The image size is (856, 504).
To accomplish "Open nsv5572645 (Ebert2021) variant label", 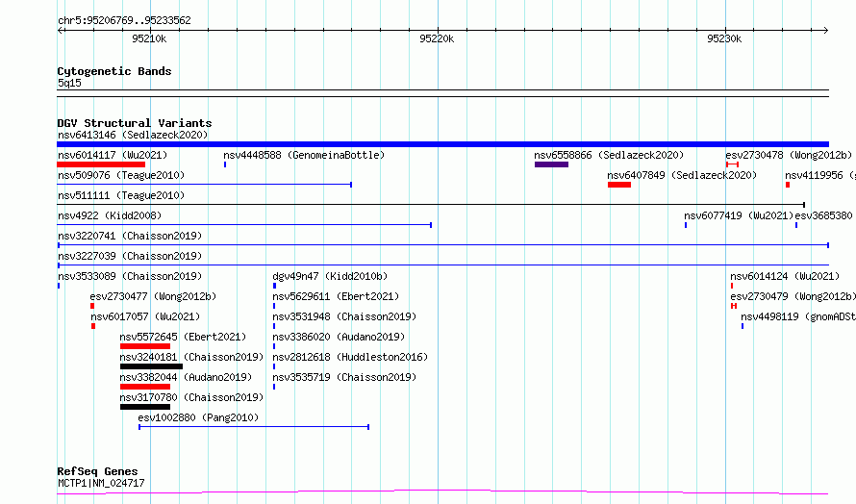I will coord(183,337).
